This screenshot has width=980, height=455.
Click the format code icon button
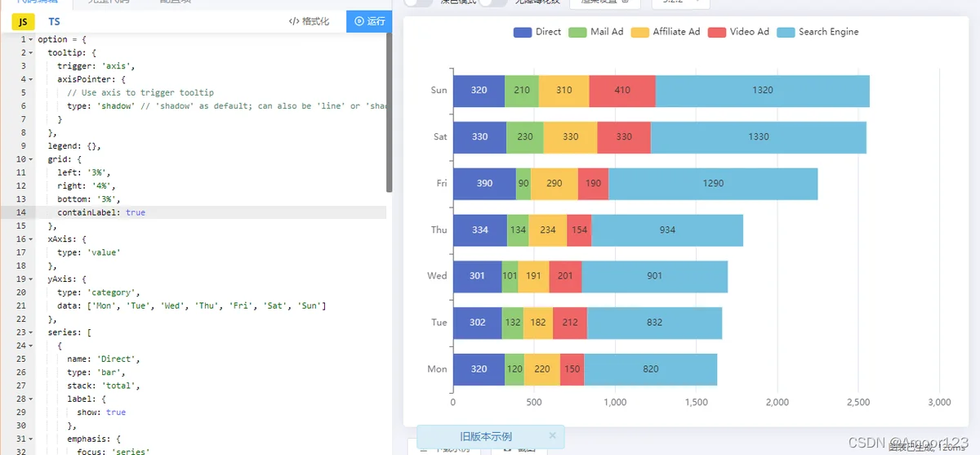pos(310,21)
